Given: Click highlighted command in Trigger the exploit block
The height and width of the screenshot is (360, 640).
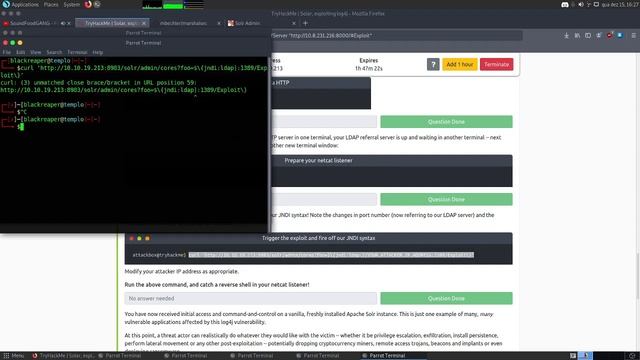Looking at the screenshot, I should (x=331, y=255).
